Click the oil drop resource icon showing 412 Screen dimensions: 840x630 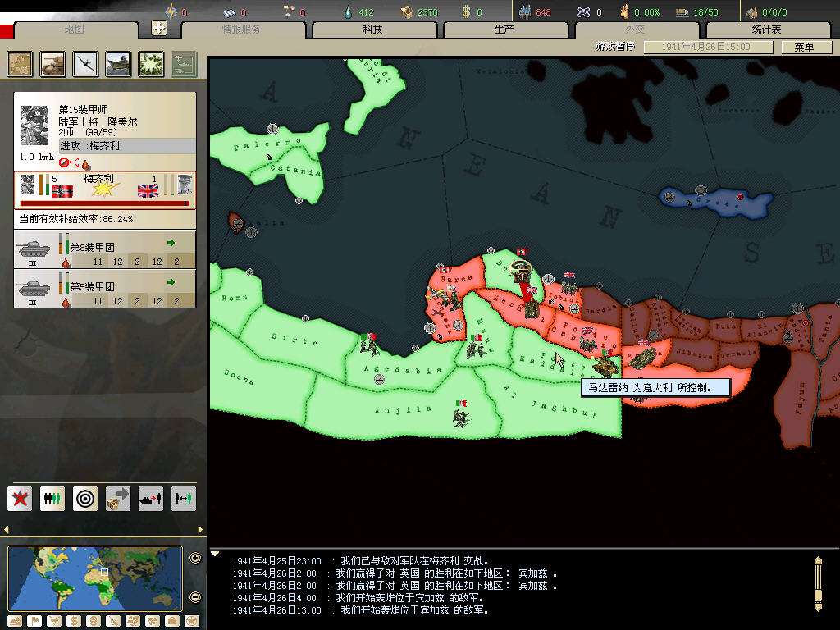(348, 11)
